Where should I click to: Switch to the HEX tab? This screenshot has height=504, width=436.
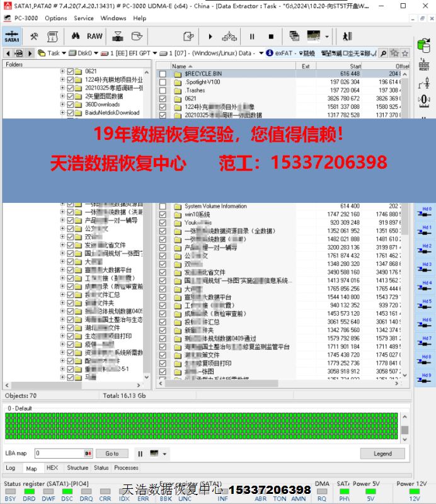[x=52, y=468]
